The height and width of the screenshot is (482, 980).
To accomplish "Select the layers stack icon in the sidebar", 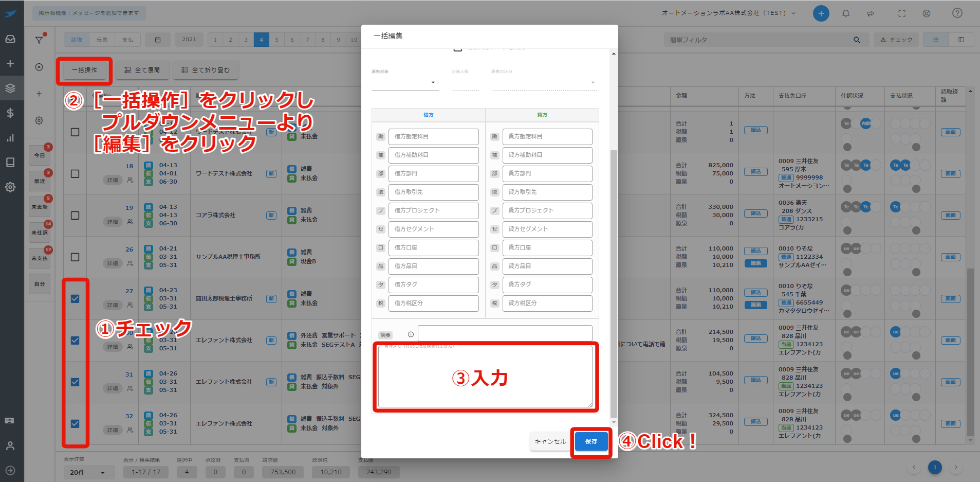I will 10,88.
